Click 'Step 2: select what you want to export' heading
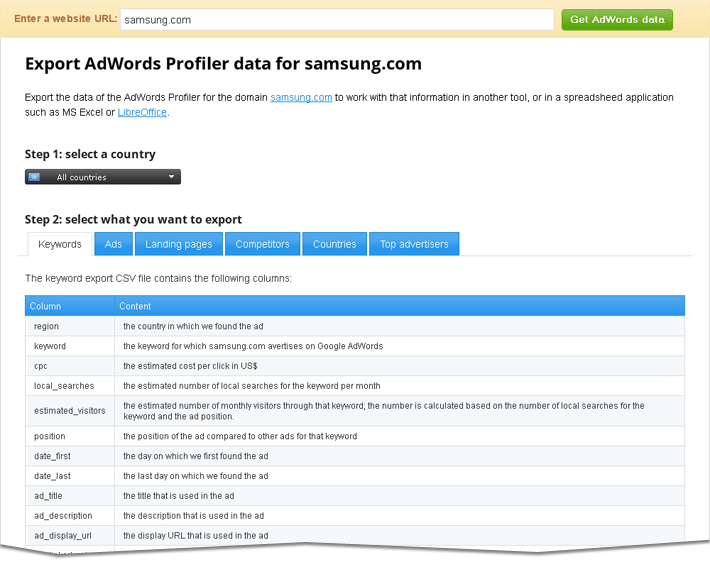 [x=133, y=219]
